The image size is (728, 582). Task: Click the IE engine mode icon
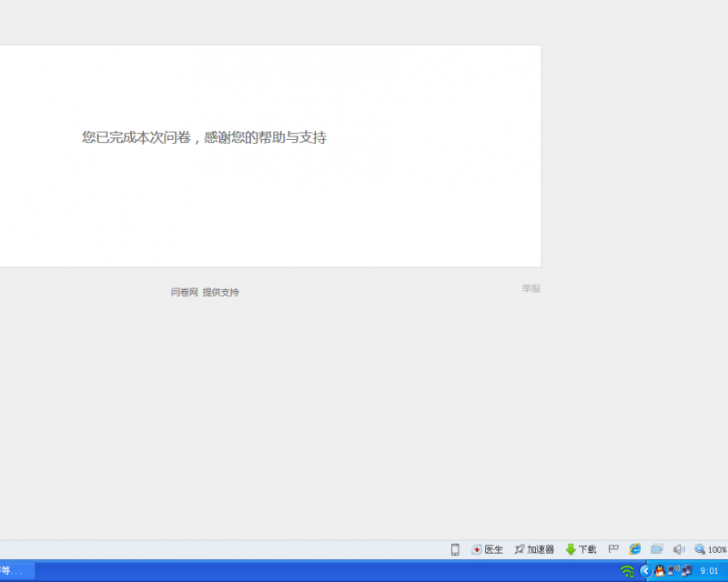pyautogui.click(x=634, y=549)
